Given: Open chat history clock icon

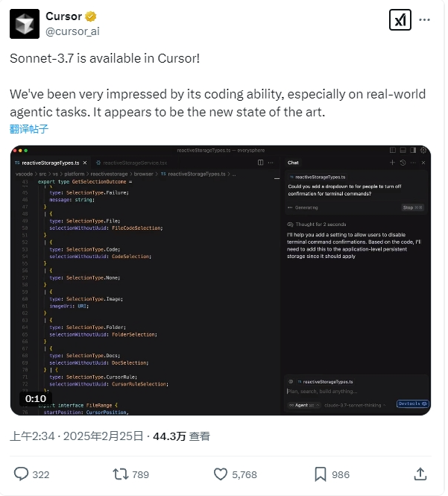Looking at the screenshot, I should [x=403, y=163].
